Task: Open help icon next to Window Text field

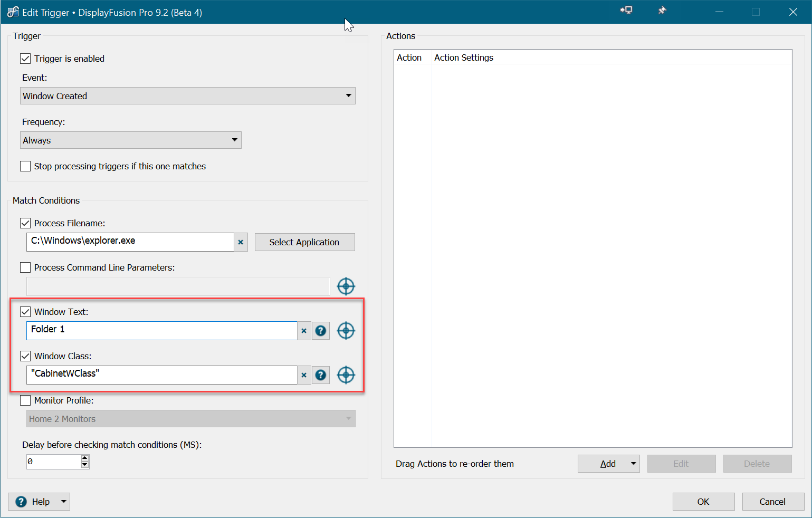Action: tap(320, 331)
